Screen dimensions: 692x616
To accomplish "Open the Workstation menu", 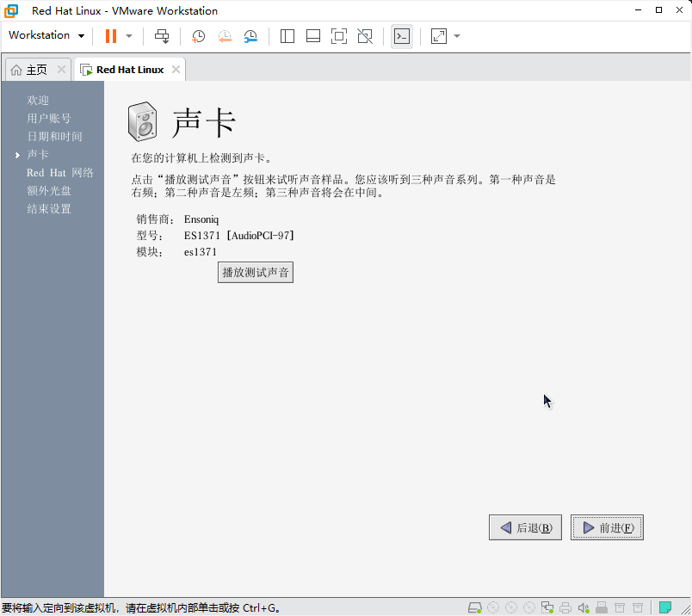I will tap(45, 35).
